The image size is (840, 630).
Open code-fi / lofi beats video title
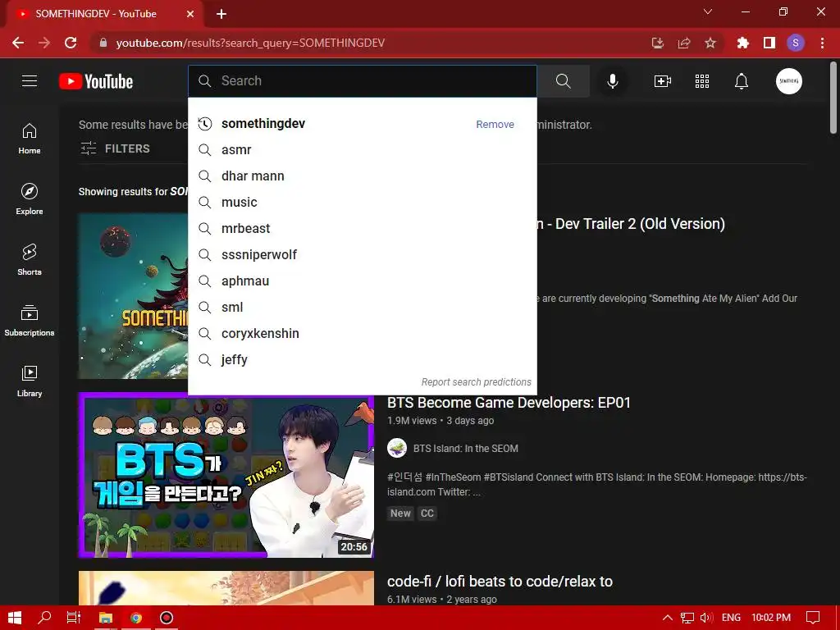[x=500, y=582]
